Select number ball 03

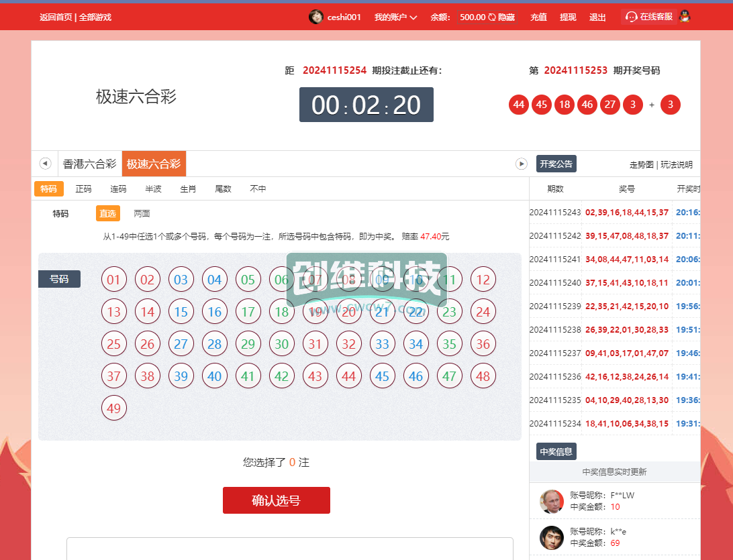[181, 279]
